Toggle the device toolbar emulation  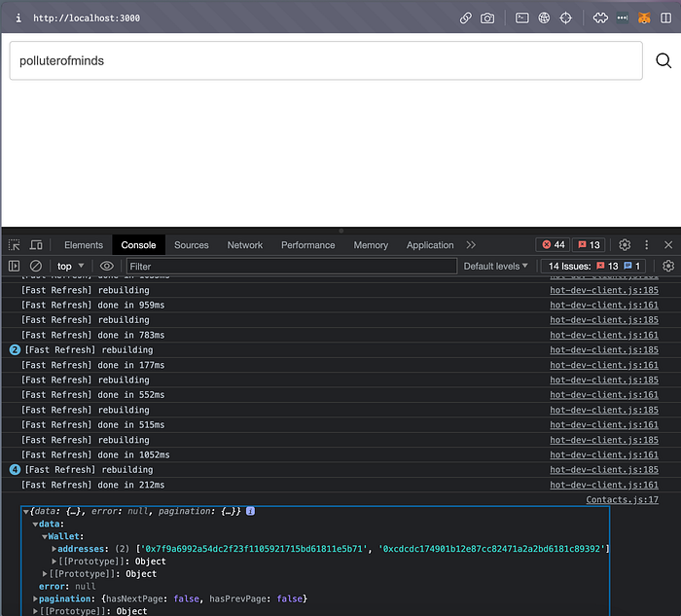(x=36, y=245)
